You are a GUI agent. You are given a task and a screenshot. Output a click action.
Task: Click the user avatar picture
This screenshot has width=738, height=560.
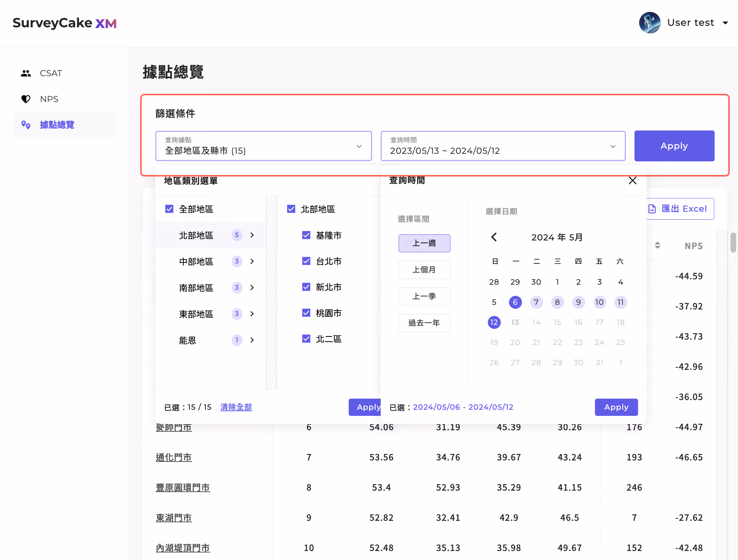pos(650,23)
